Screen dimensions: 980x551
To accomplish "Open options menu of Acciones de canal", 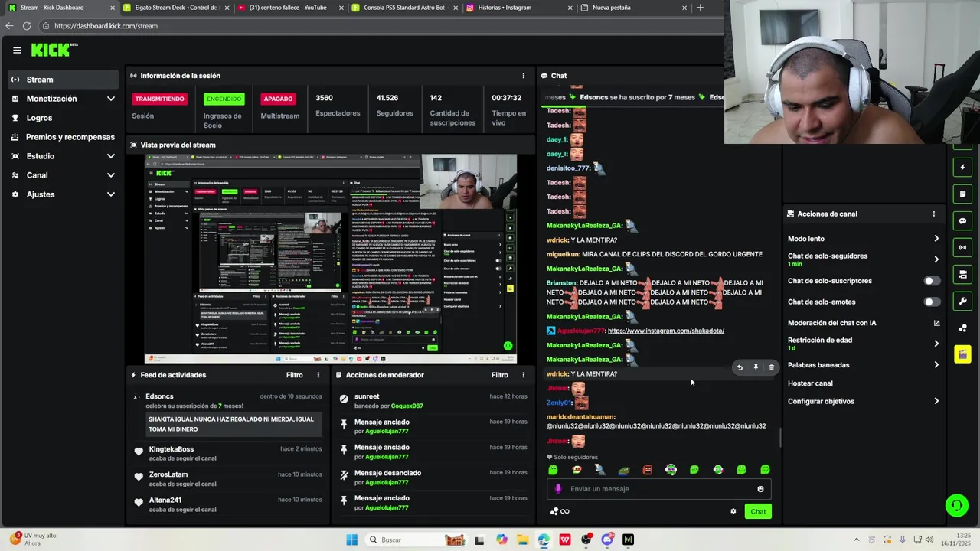I will (x=933, y=214).
